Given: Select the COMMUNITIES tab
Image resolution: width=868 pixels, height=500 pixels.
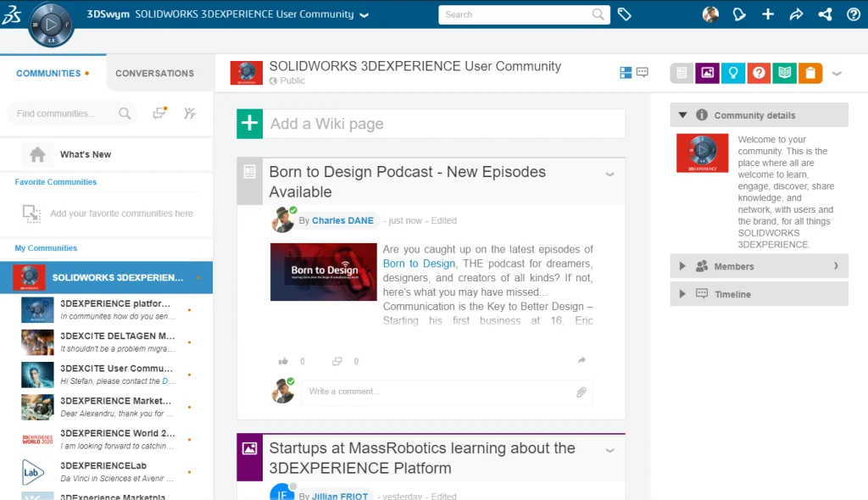Looking at the screenshot, I should tap(47, 74).
